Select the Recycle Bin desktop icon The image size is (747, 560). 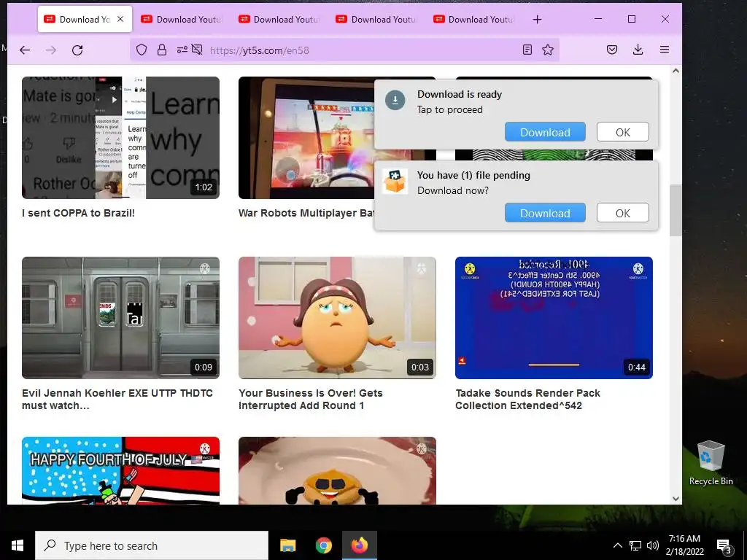pos(711,463)
